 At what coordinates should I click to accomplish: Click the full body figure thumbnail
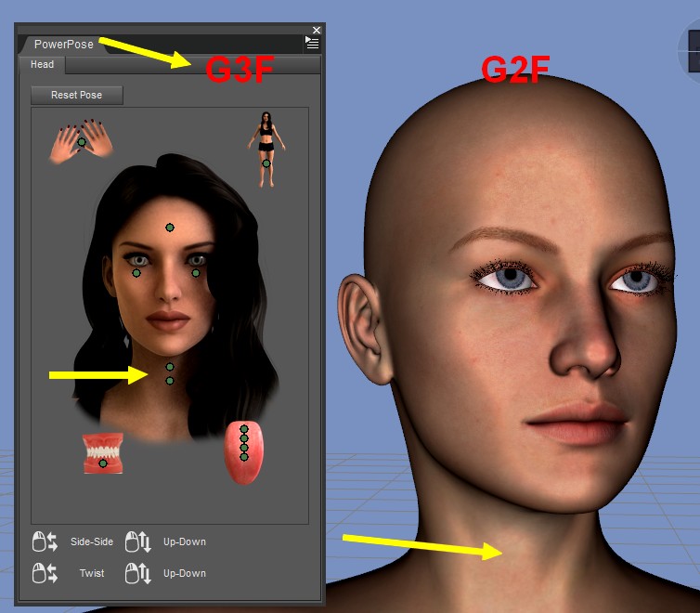coord(266,150)
